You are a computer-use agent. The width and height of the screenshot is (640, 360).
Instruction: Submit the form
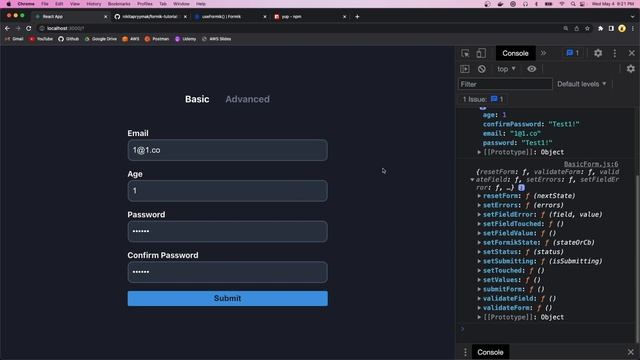[227, 298]
